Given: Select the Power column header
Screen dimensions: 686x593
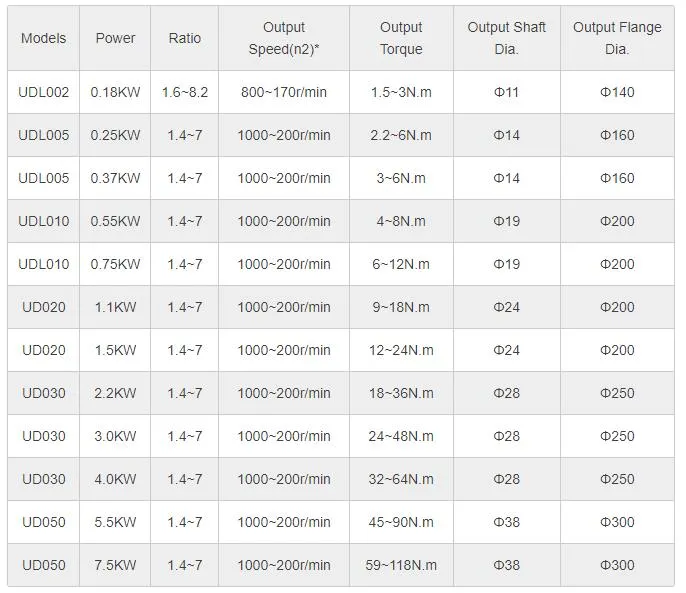Looking at the screenshot, I should (115, 38).
